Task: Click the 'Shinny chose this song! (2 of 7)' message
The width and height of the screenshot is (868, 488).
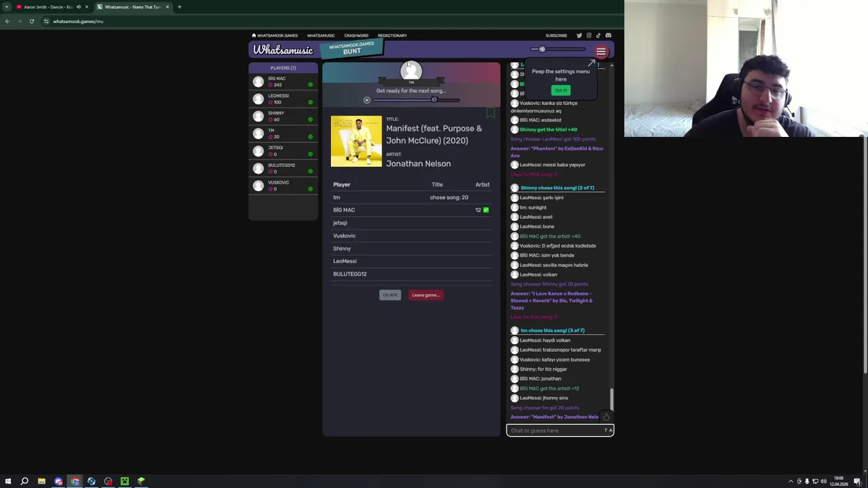Action: (x=557, y=188)
